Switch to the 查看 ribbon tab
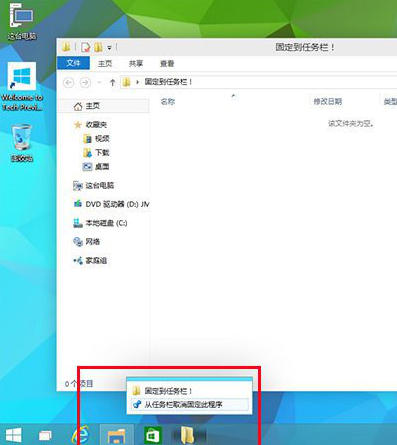 click(167, 63)
